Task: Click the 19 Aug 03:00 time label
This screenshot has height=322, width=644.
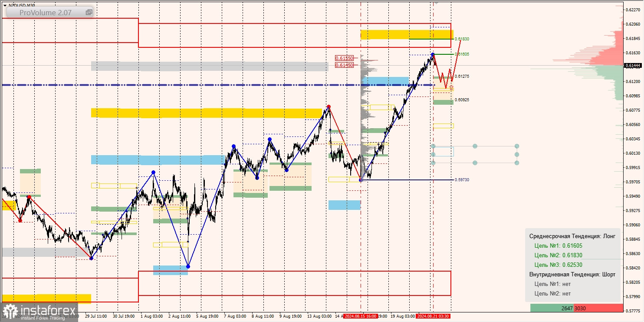Action: pos(402,316)
